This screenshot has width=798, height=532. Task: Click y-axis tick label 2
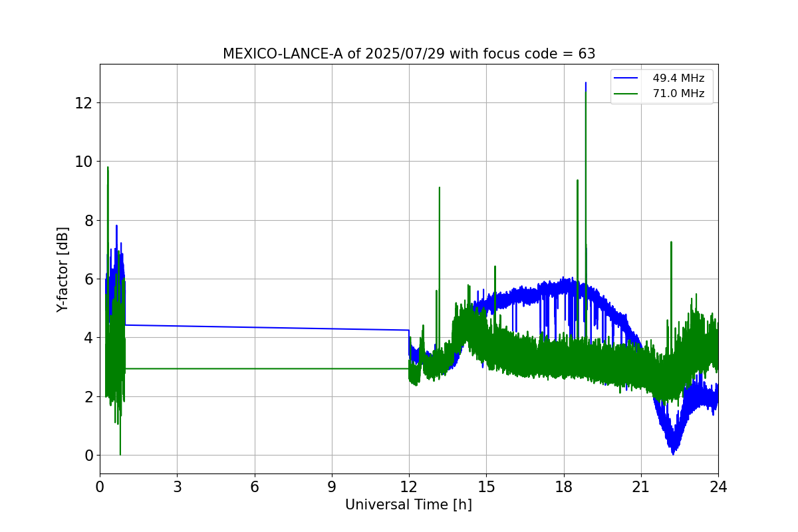pyautogui.click(x=88, y=397)
